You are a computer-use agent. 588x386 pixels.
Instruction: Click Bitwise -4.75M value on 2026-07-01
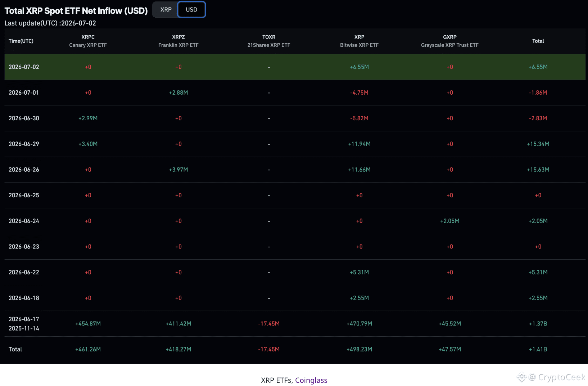point(359,93)
